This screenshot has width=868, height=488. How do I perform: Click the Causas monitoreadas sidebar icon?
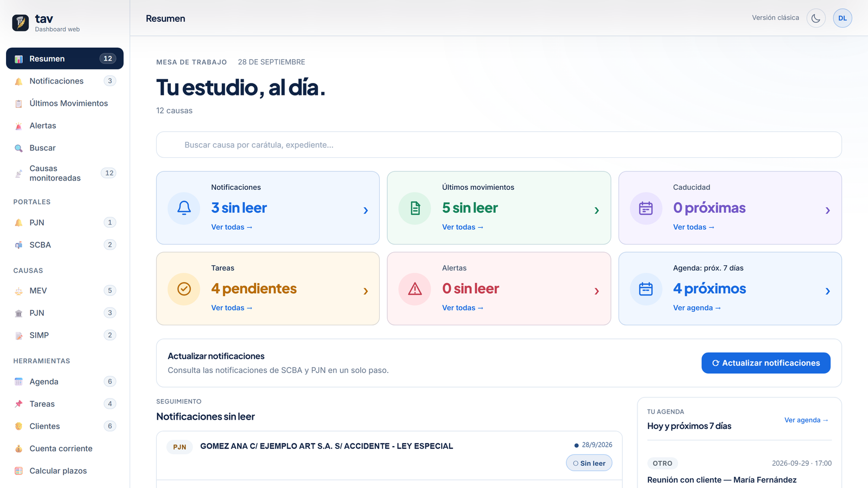coord(18,174)
